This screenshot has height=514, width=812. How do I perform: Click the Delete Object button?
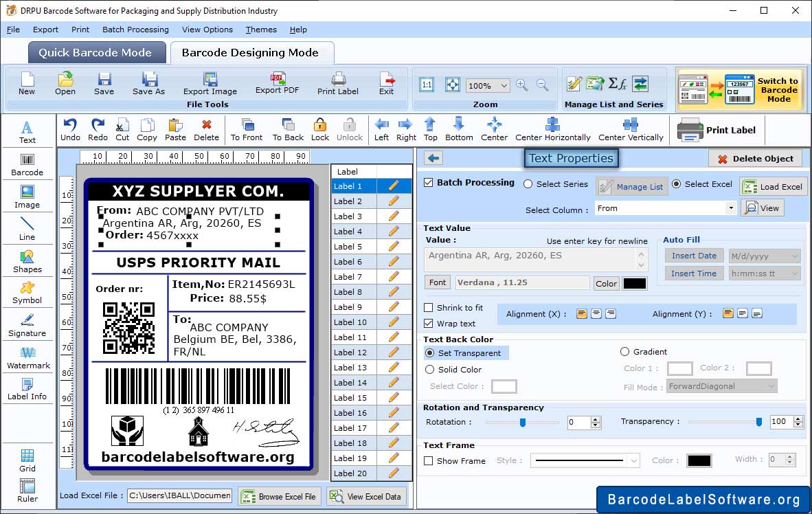(x=756, y=159)
